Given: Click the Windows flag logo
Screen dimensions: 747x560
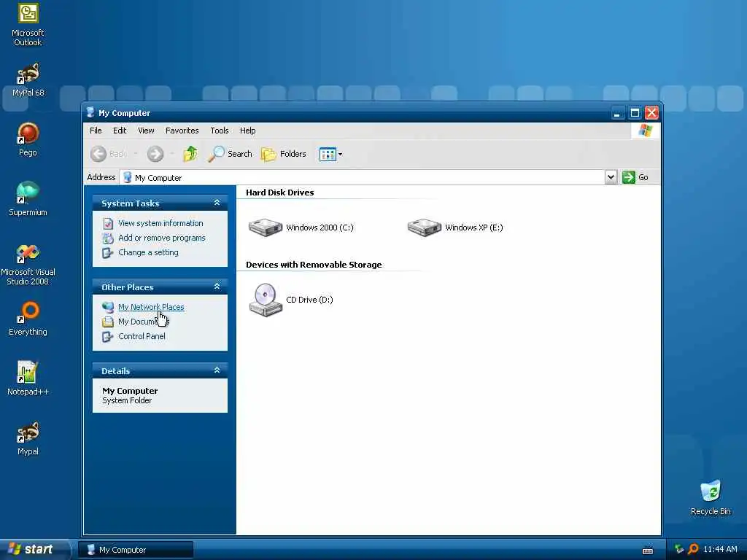Looking at the screenshot, I should click(646, 131).
